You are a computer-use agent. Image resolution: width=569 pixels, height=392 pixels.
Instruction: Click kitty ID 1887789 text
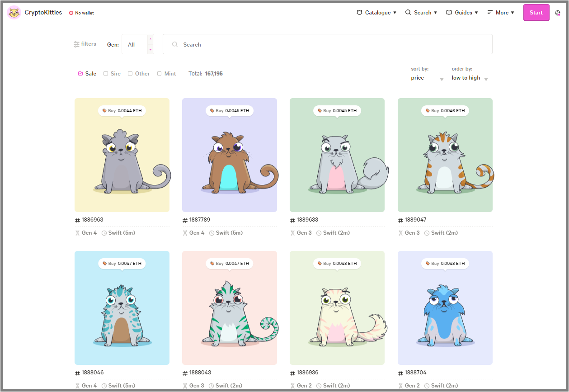pyautogui.click(x=200, y=220)
